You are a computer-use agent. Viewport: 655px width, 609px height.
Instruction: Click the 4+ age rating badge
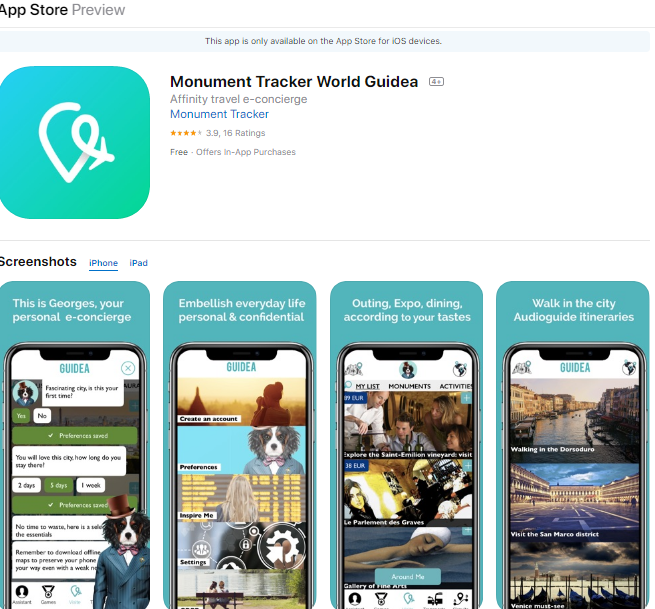[x=437, y=81]
